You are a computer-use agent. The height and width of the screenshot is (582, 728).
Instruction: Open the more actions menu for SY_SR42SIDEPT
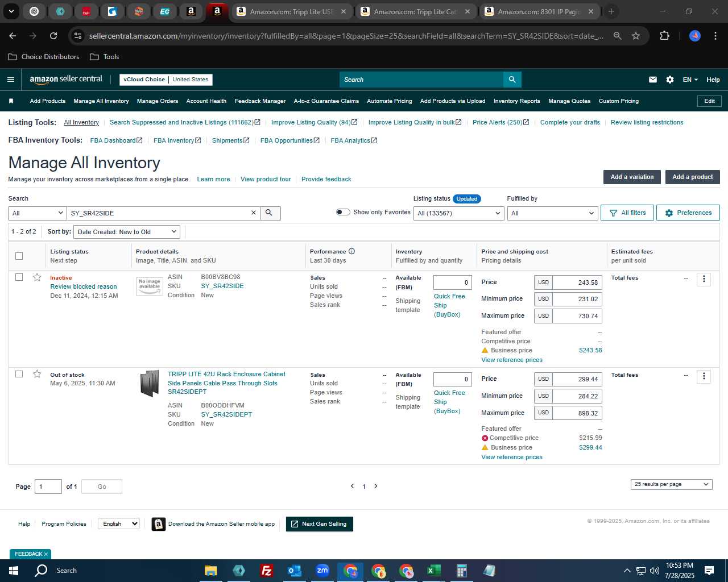coord(704,376)
